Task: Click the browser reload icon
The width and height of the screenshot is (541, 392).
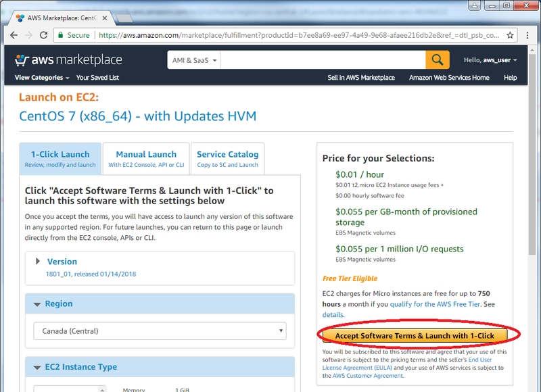Action: coord(45,35)
